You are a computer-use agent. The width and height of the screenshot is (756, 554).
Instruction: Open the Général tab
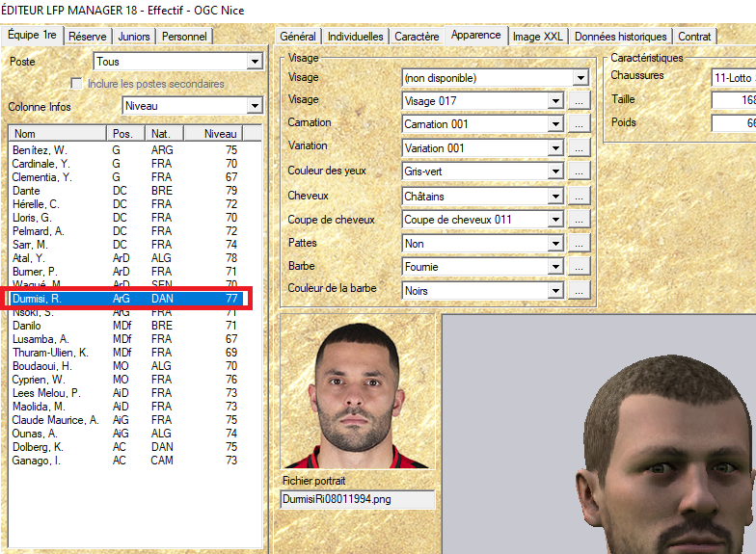pyautogui.click(x=297, y=37)
